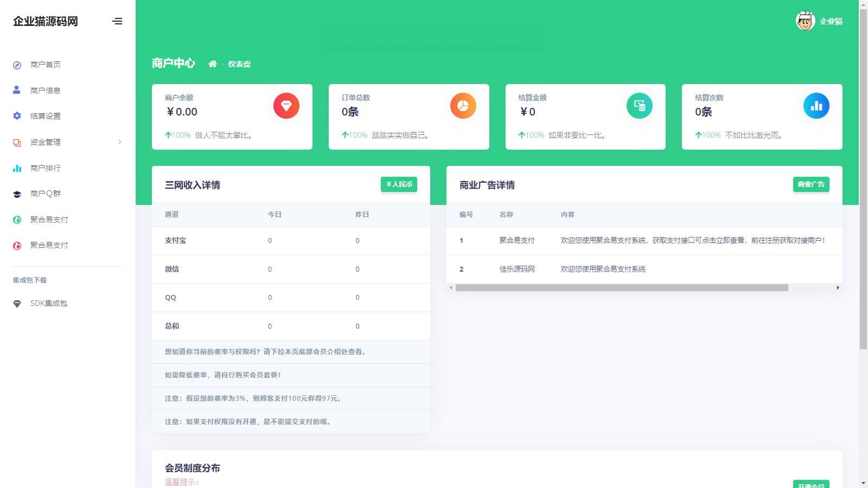Click the ad table scroll-right arrow
This screenshot has width=868, height=488.
[x=838, y=288]
